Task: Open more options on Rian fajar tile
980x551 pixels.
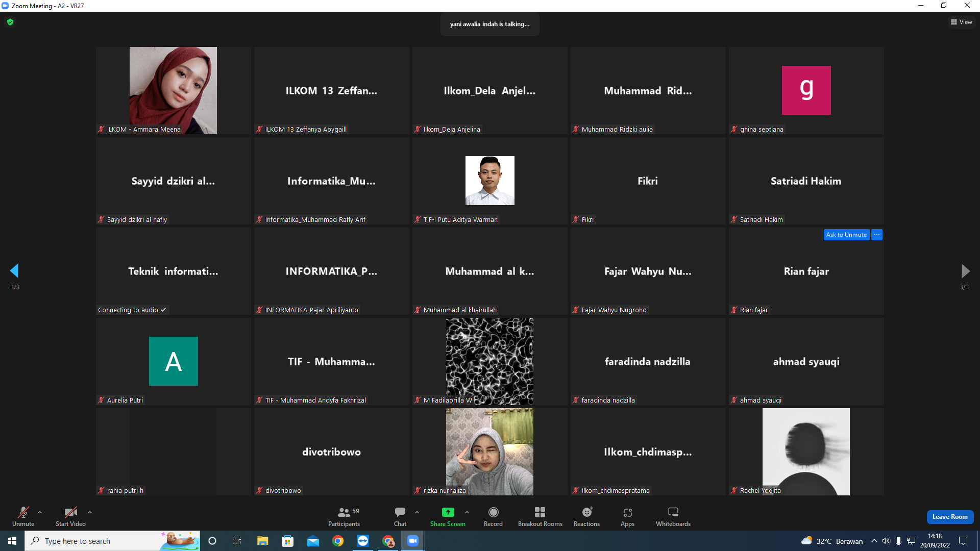Action: click(x=877, y=235)
